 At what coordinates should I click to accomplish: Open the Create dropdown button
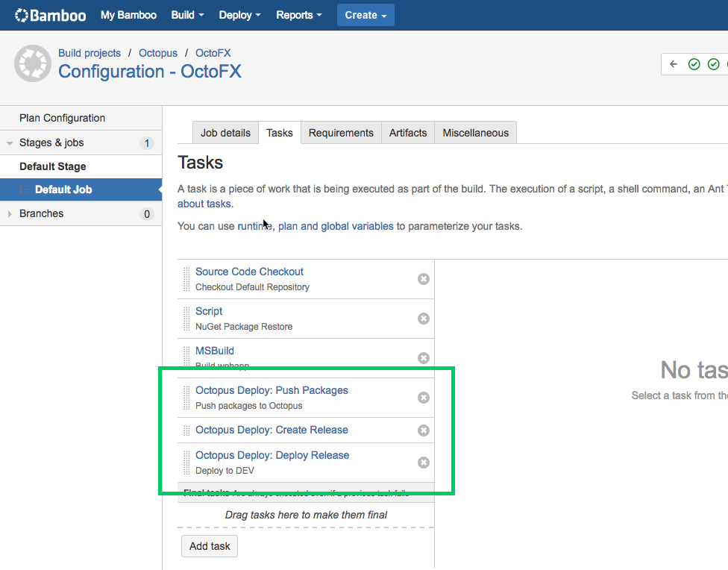pyautogui.click(x=365, y=15)
